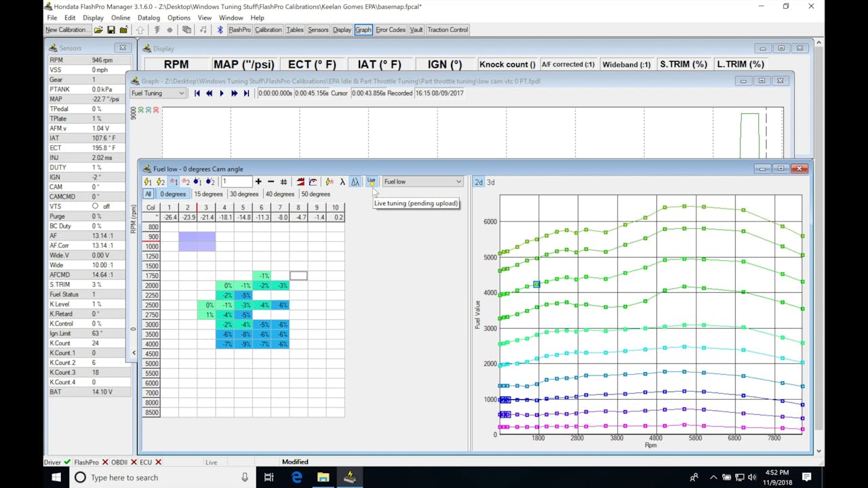Select the All cam angle filter
The image size is (868, 488).
[x=149, y=194]
